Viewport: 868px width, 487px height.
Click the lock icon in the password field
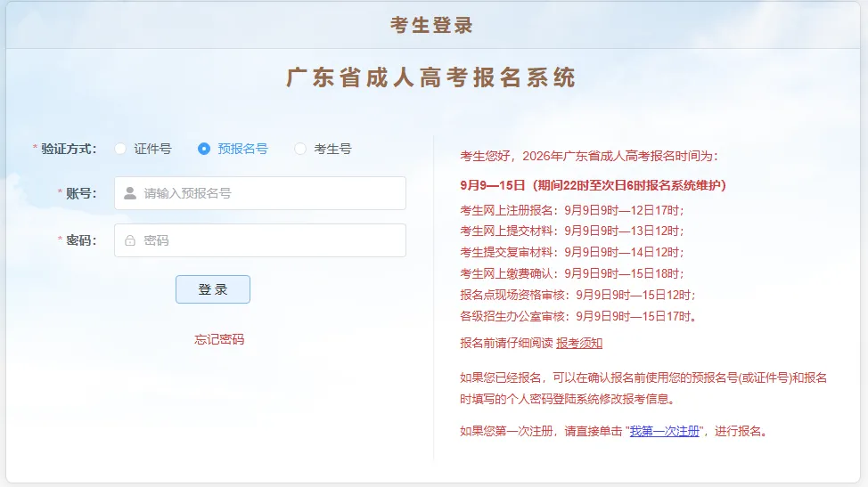click(x=130, y=240)
